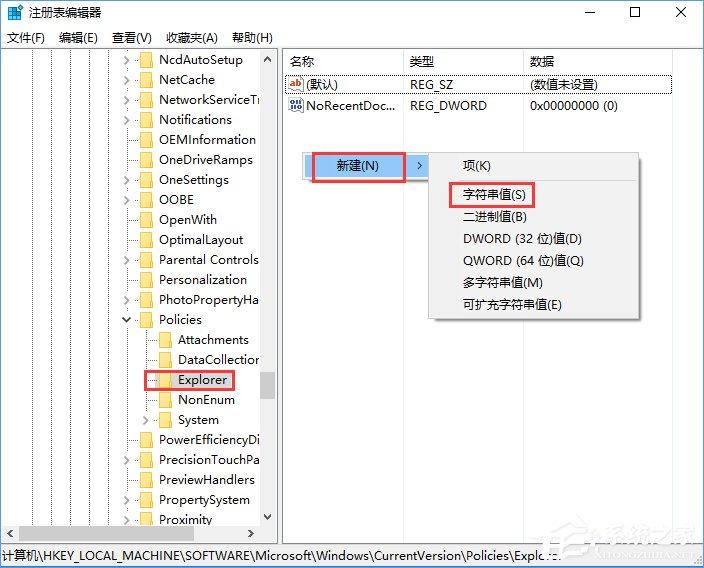This screenshot has width=704, height=568.
Task: Select the Explorer key in tree
Action: pyautogui.click(x=202, y=380)
